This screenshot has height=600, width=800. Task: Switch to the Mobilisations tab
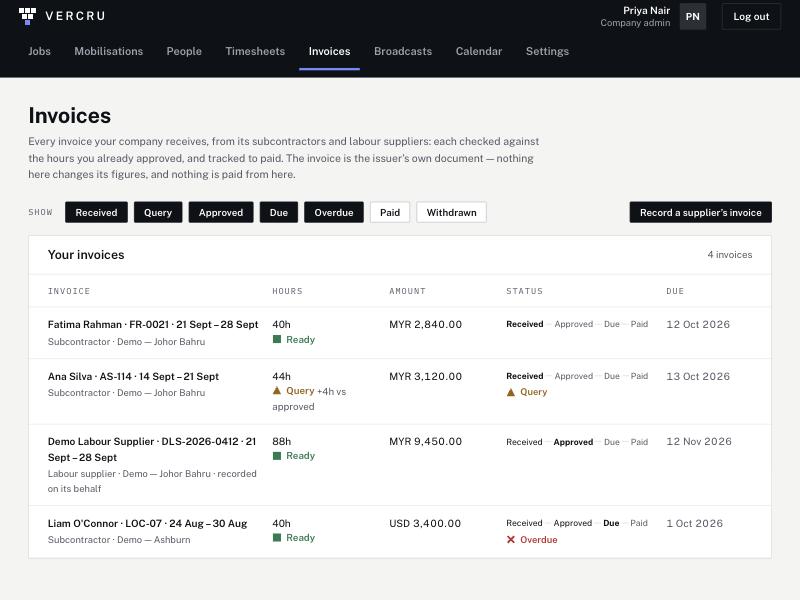point(109,51)
